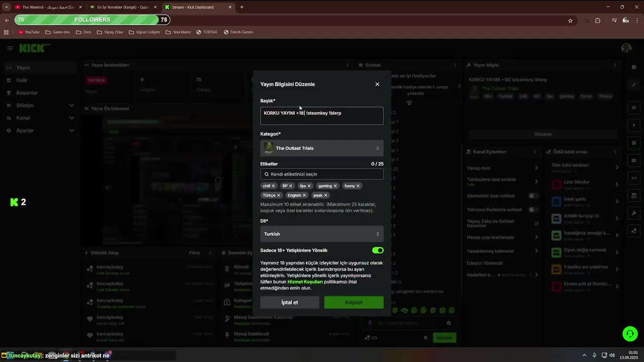Remove the Türkçe tag
Image resolution: width=644 pixels, height=362 pixels.
pyautogui.click(x=279, y=196)
